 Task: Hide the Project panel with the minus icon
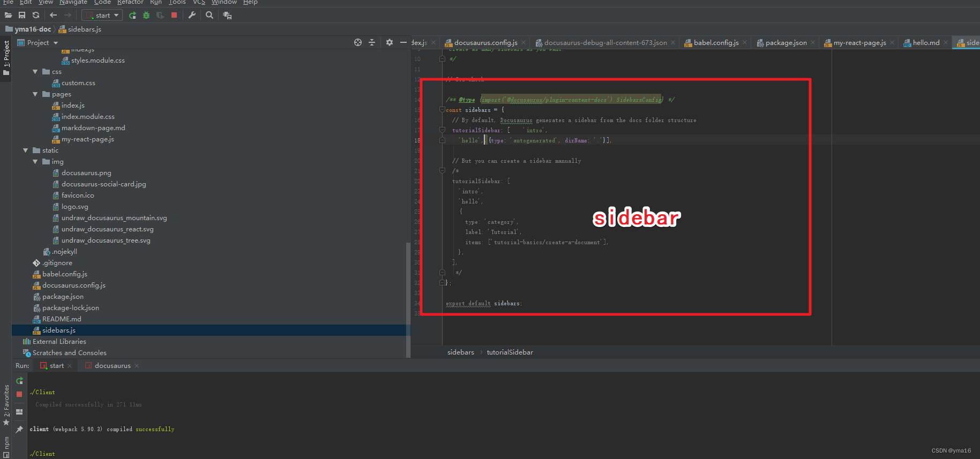[x=403, y=42]
